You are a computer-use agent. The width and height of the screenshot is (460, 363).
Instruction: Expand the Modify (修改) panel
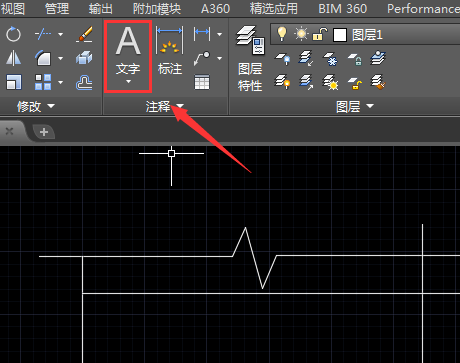coord(36,106)
